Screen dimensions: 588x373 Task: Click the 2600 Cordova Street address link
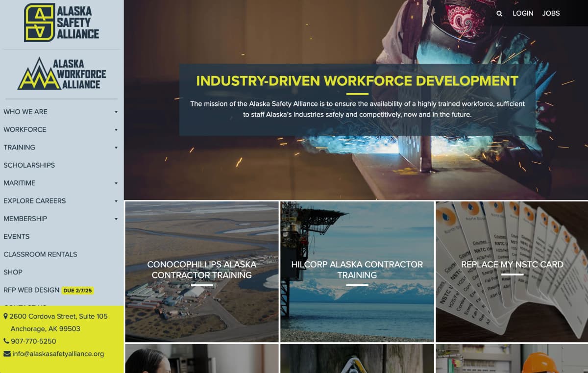58,323
